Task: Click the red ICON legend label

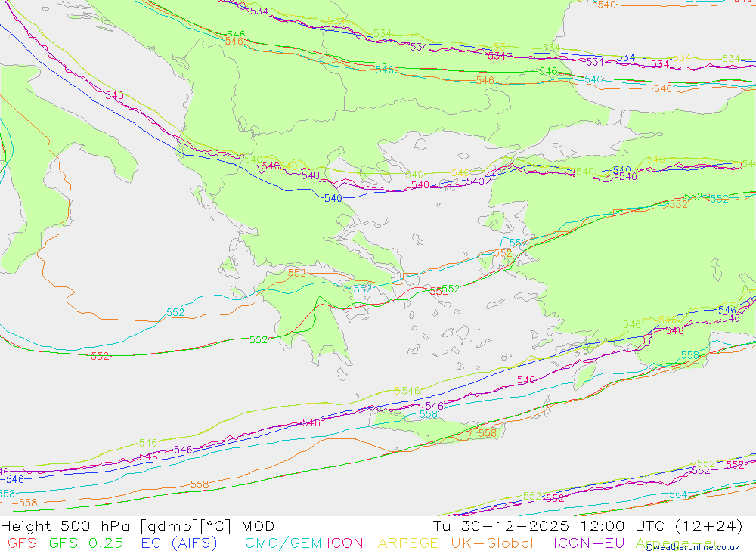Action: pos(345,543)
